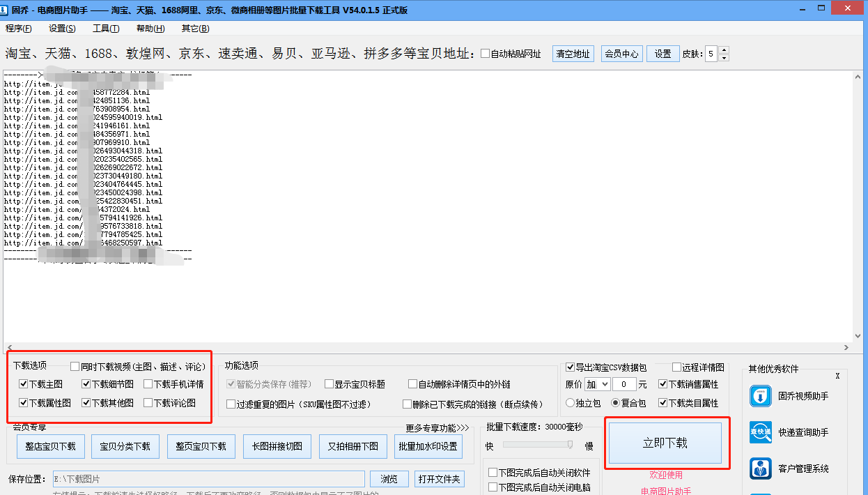This screenshot has width=868, height=495.
Task: Click the 设置 button beside 会员中心
Action: pyautogui.click(x=662, y=54)
